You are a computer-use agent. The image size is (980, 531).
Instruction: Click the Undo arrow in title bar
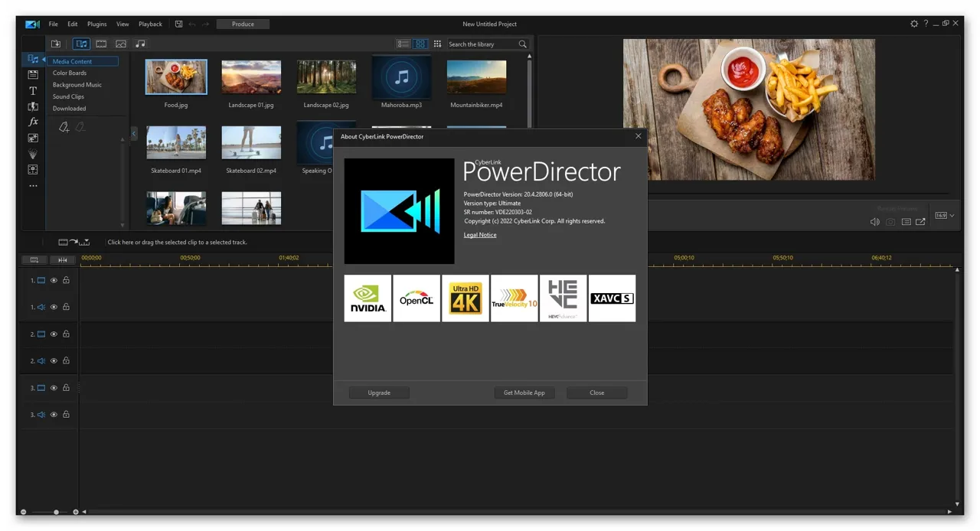click(x=192, y=24)
